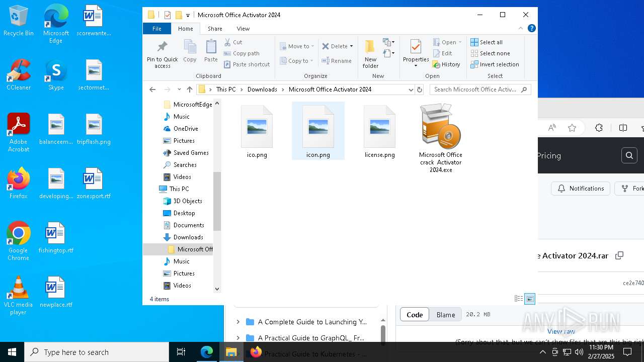Click Cut in Clipboard group
The width and height of the screenshot is (644, 362).
pos(233,42)
